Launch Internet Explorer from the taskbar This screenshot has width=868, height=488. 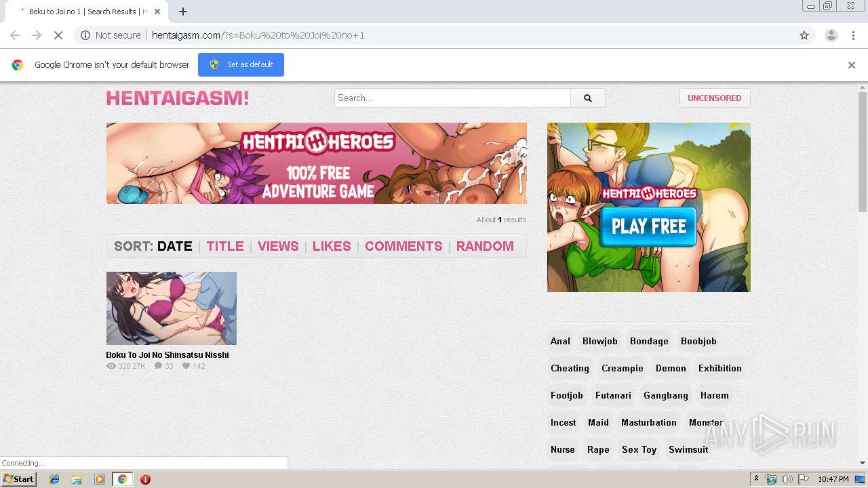tap(54, 479)
